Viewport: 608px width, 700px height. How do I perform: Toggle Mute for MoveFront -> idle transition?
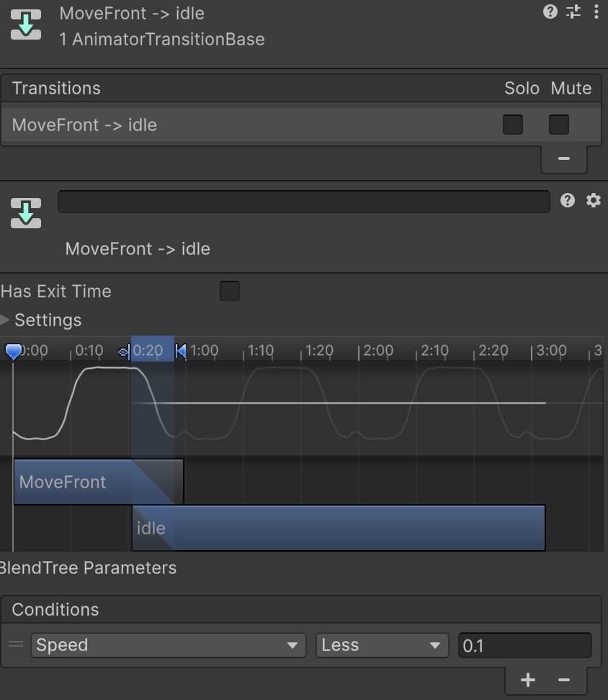559,125
